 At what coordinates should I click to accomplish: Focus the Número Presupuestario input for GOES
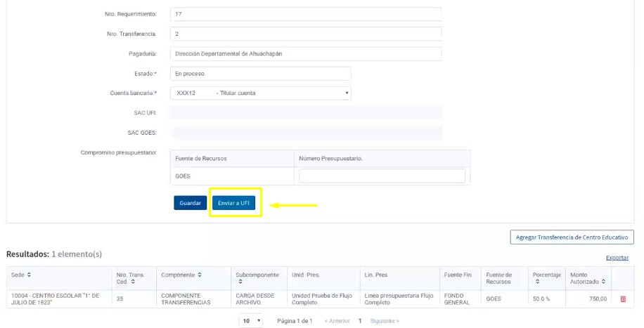click(382, 176)
